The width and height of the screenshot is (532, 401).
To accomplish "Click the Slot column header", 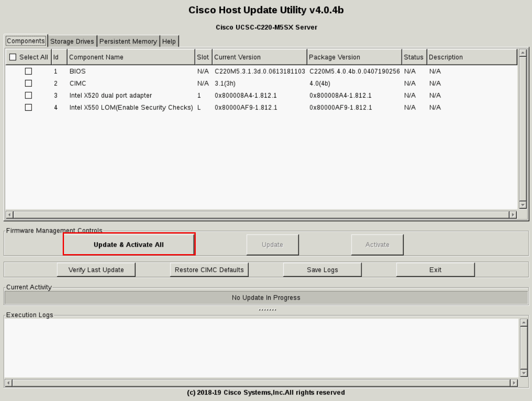I will pos(203,57).
